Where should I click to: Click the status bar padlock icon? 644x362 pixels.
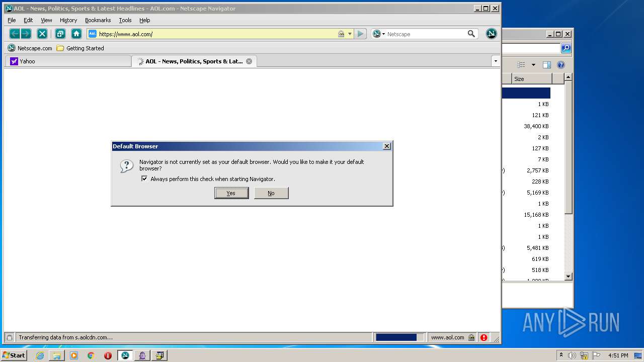471,337
